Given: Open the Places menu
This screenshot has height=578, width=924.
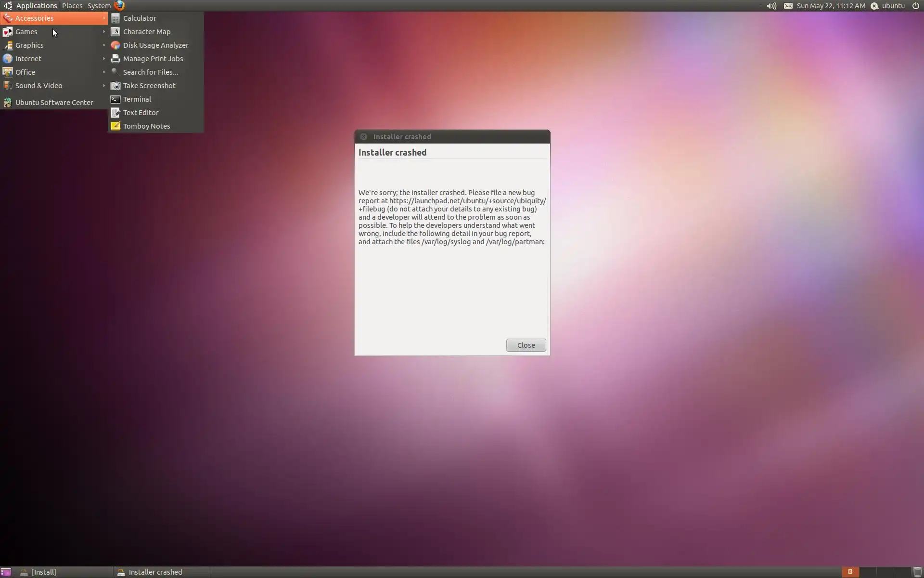Looking at the screenshot, I should click(72, 6).
